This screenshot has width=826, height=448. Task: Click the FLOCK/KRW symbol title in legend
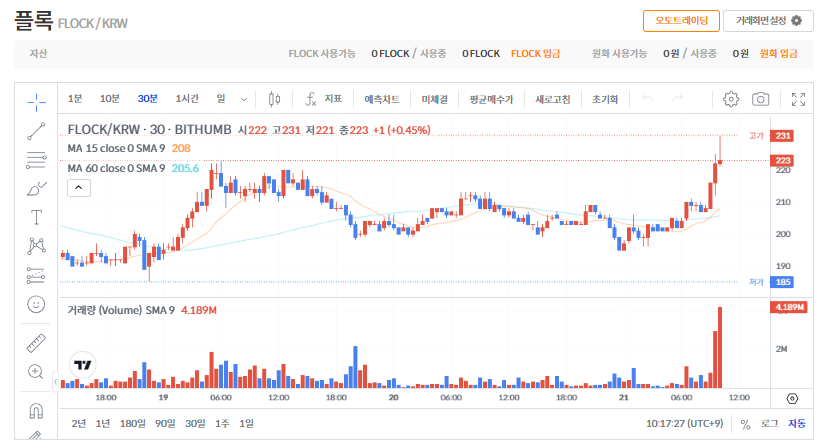click(x=149, y=130)
